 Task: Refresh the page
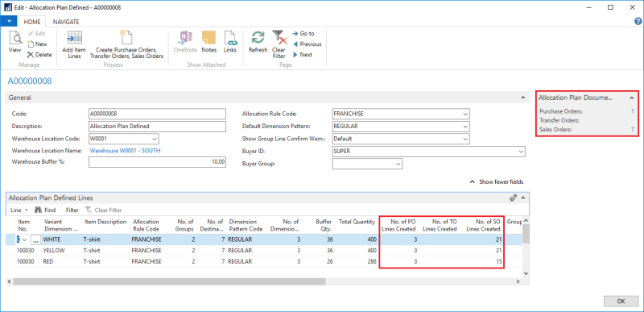tap(258, 42)
